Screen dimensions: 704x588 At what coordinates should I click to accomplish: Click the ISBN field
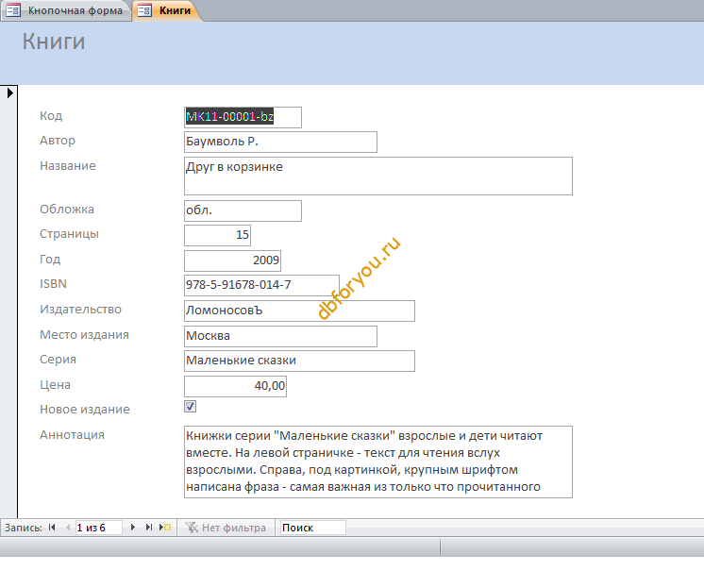coord(261,285)
